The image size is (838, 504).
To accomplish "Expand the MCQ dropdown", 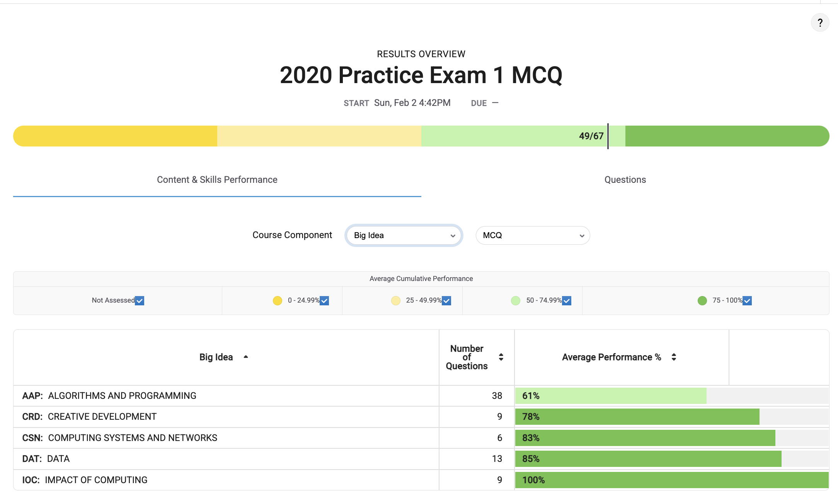I will [533, 235].
